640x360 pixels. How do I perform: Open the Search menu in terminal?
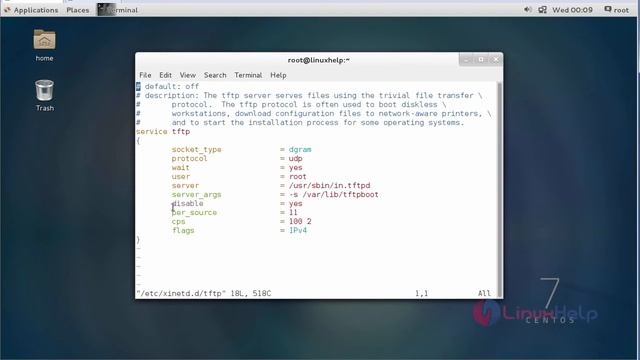coord(215,75)
